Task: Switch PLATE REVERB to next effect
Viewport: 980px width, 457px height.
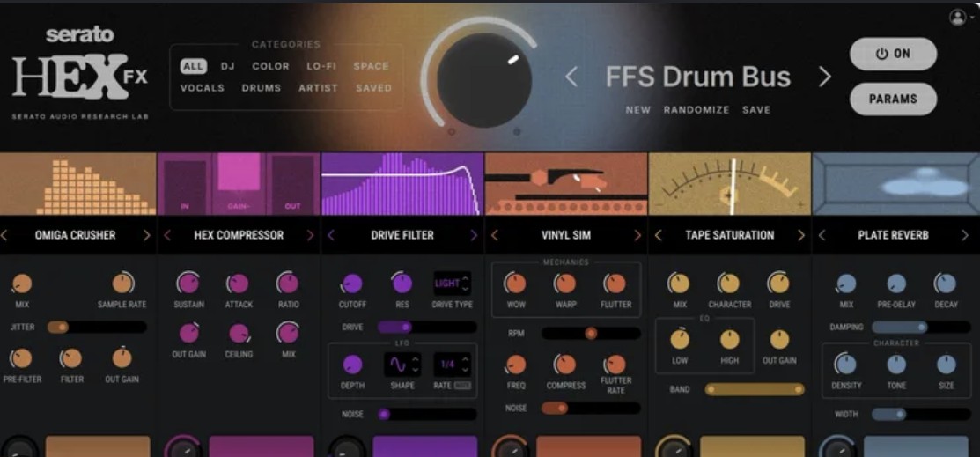Action: click(x=965, y=235)
